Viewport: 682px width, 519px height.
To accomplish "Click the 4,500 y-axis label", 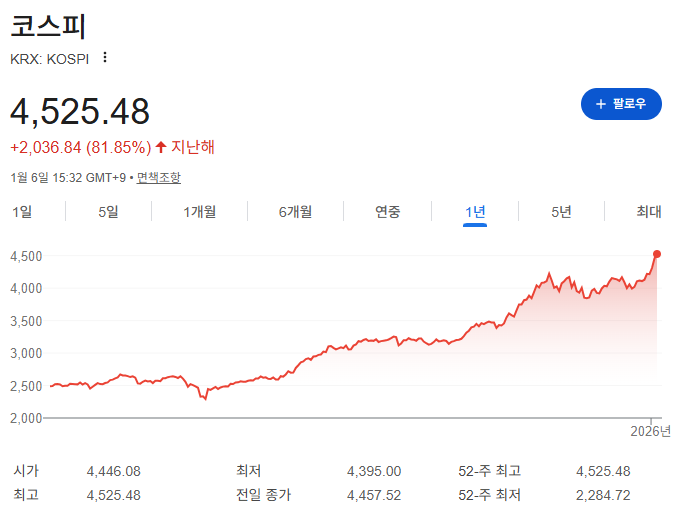I will (x=26, y=256).
